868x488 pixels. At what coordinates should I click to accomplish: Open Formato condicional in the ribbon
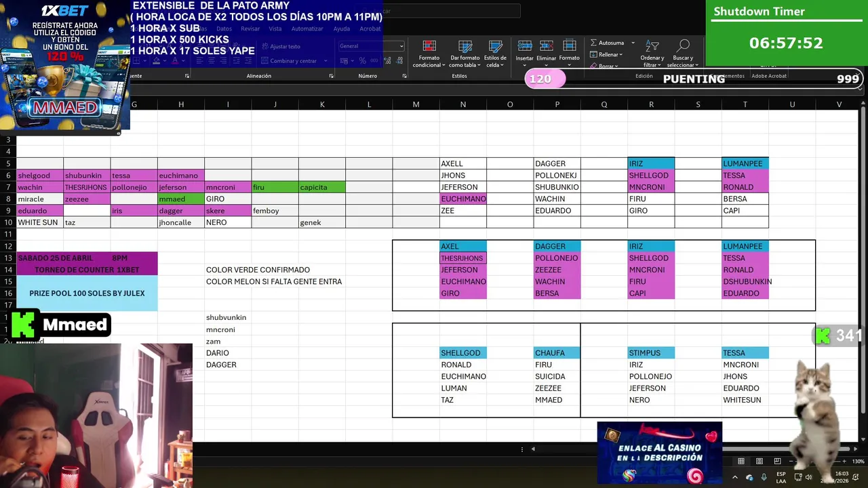pos(429,54)
